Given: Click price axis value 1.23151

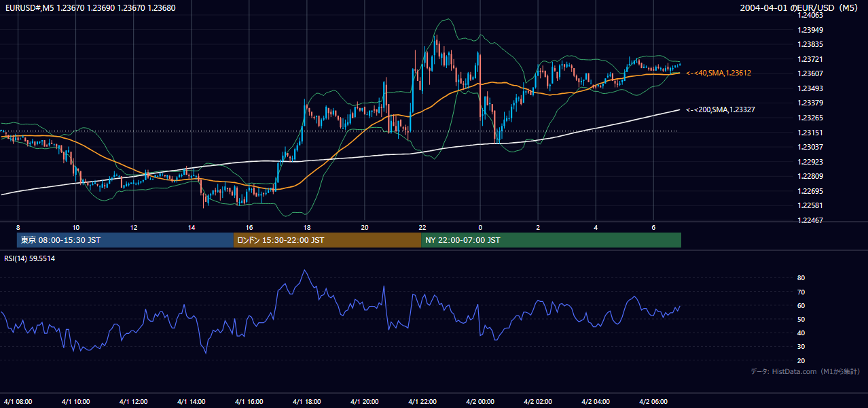Looking at the screenshot, I should (x=810, y=133).
